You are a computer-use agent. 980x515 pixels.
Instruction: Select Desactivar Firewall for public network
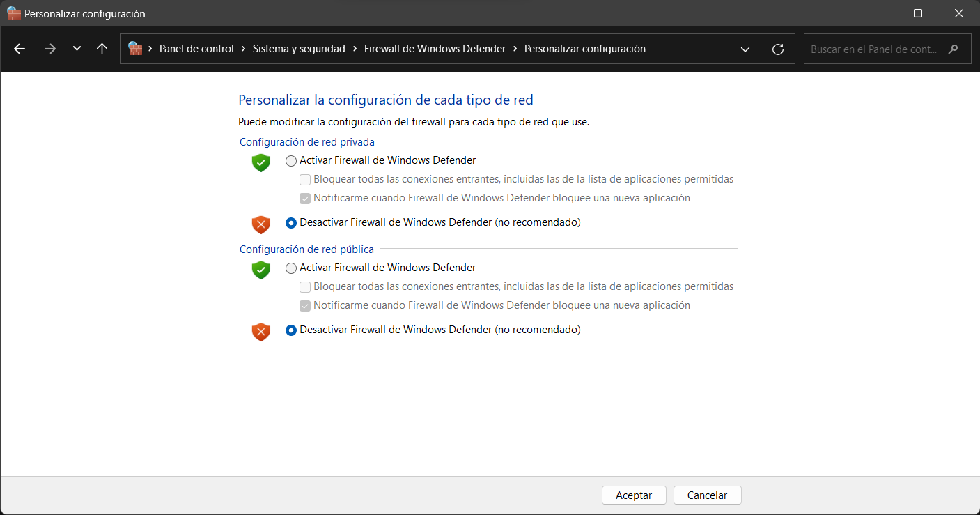(x=291, y=330)
